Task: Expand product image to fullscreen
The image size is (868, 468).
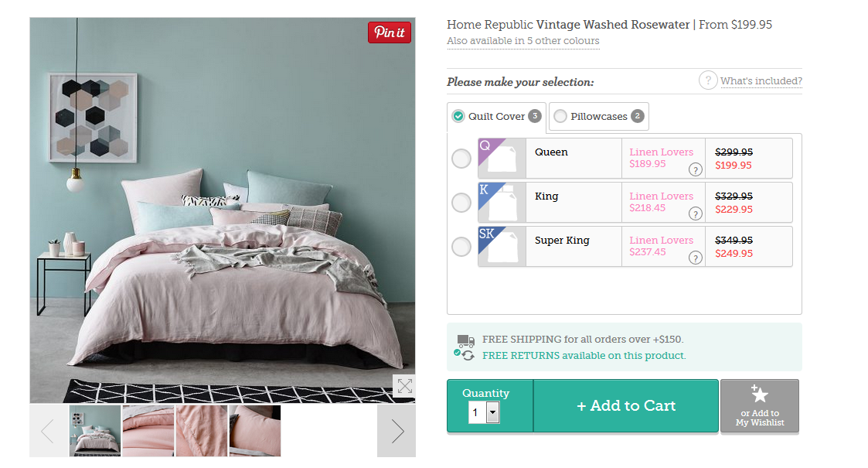Action: [404, 386]
